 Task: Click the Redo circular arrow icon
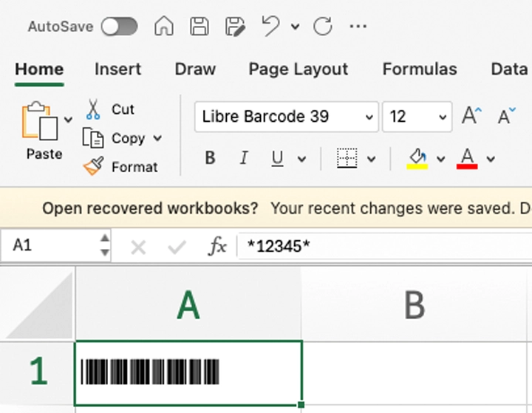322,26
